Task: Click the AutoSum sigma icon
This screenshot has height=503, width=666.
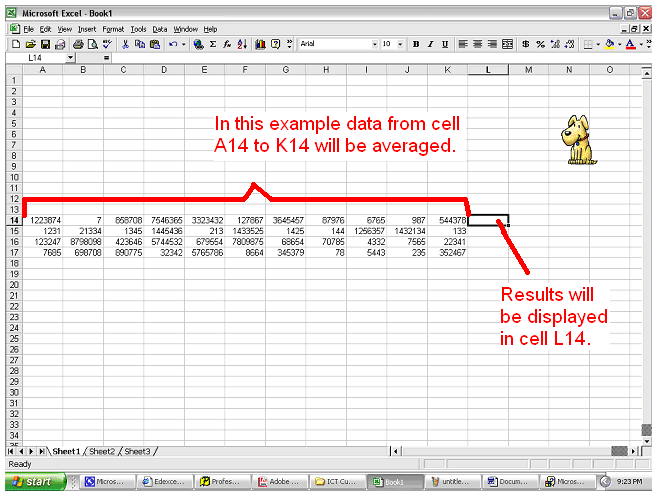Action: pos(213,45)
